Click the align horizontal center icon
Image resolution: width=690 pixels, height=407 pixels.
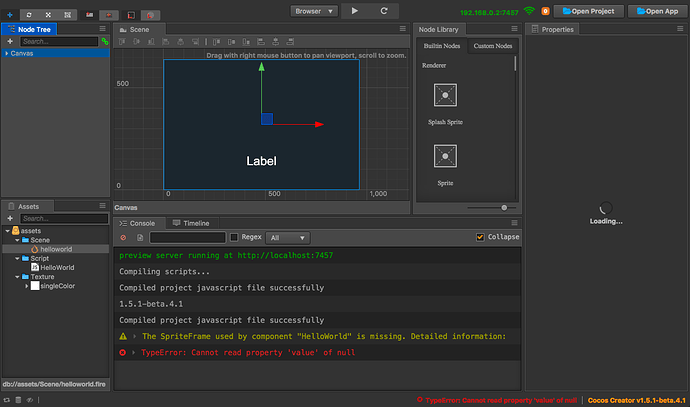180,42
